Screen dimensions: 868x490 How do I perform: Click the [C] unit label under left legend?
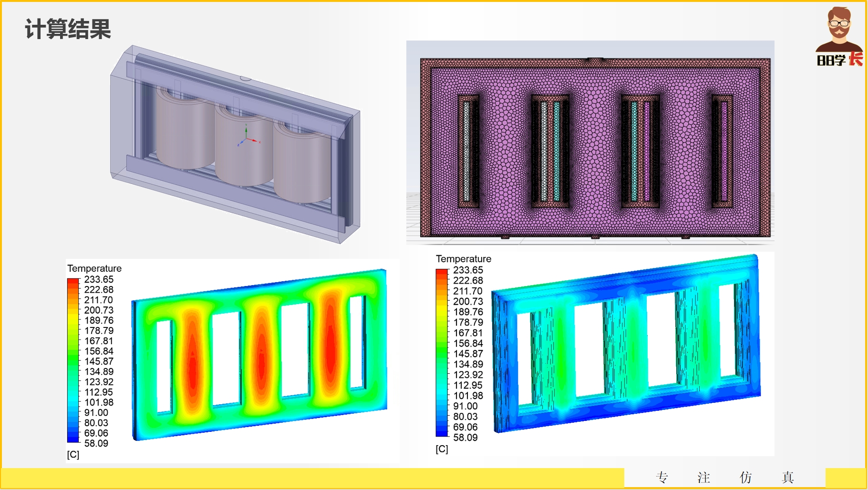point(73,455)
